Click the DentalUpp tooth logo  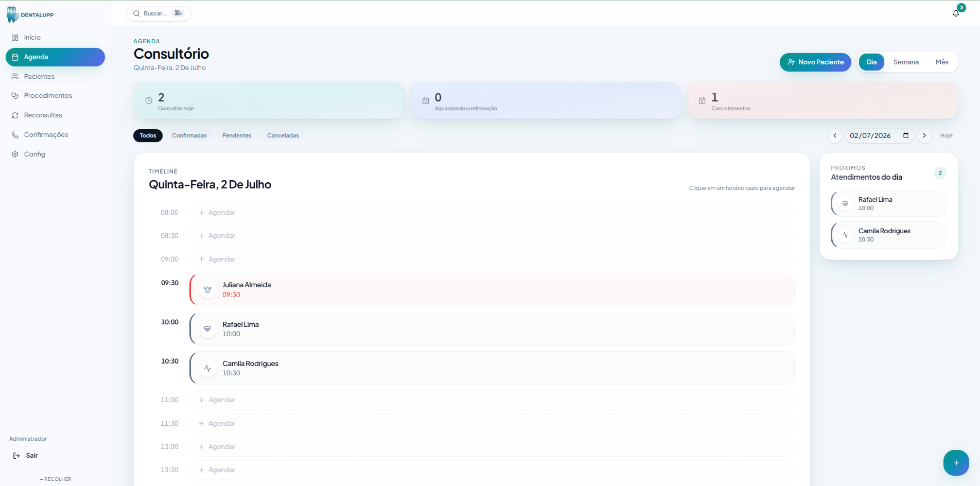tap(12, 14)
